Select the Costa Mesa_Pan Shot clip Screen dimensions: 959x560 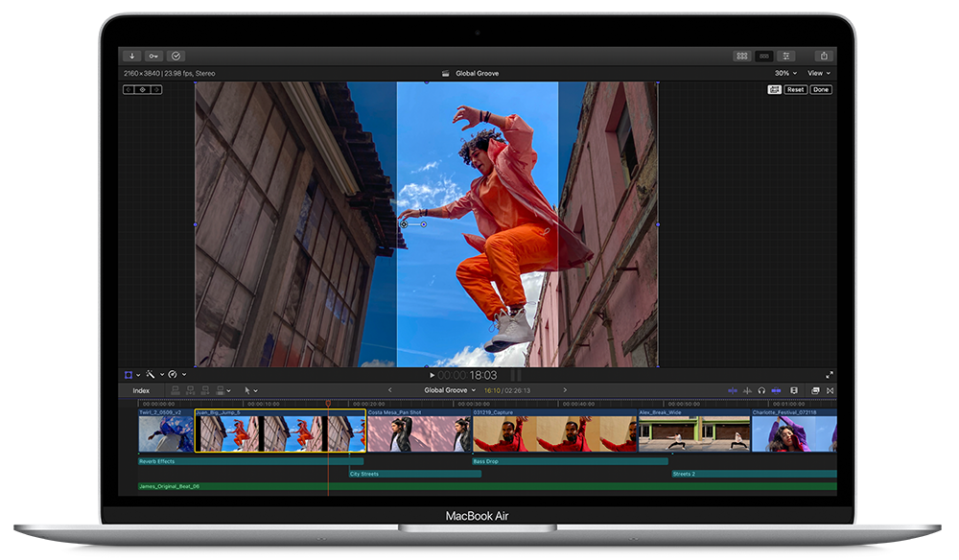[419, 431]
